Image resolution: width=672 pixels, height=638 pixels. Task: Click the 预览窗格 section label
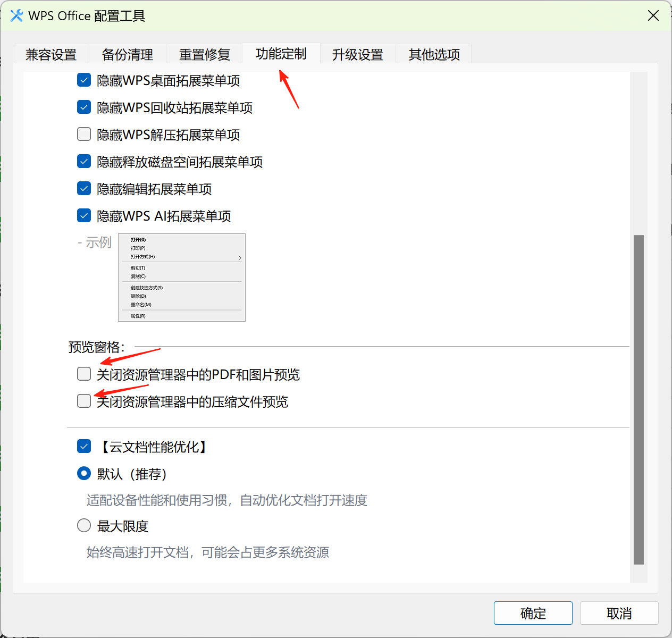click(x=97, y=347)
